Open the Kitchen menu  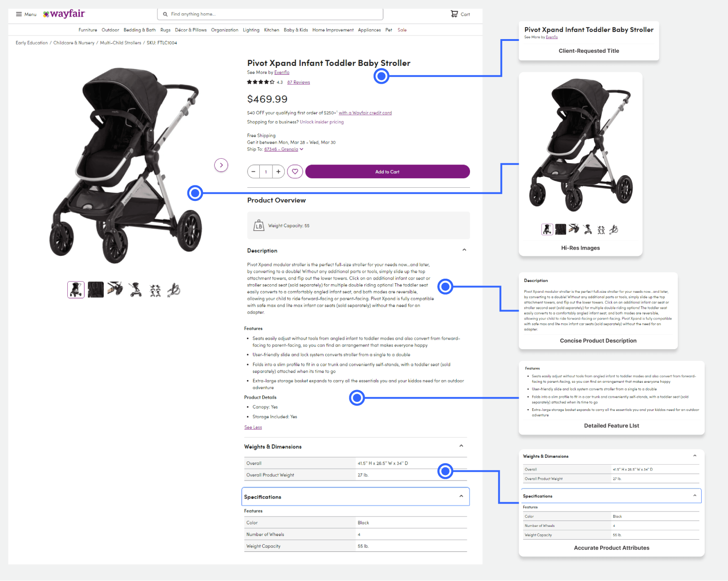coord(272,30)
